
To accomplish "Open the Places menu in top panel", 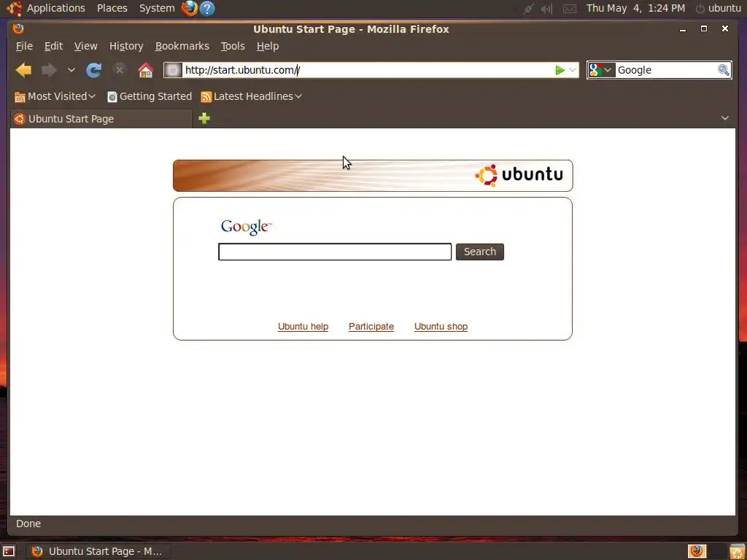I will (112, 8).
